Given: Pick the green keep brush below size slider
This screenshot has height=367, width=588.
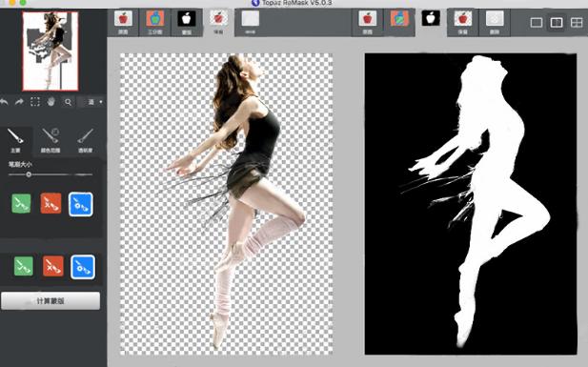Looking at the screenshot, I should [x=21, y=204].
